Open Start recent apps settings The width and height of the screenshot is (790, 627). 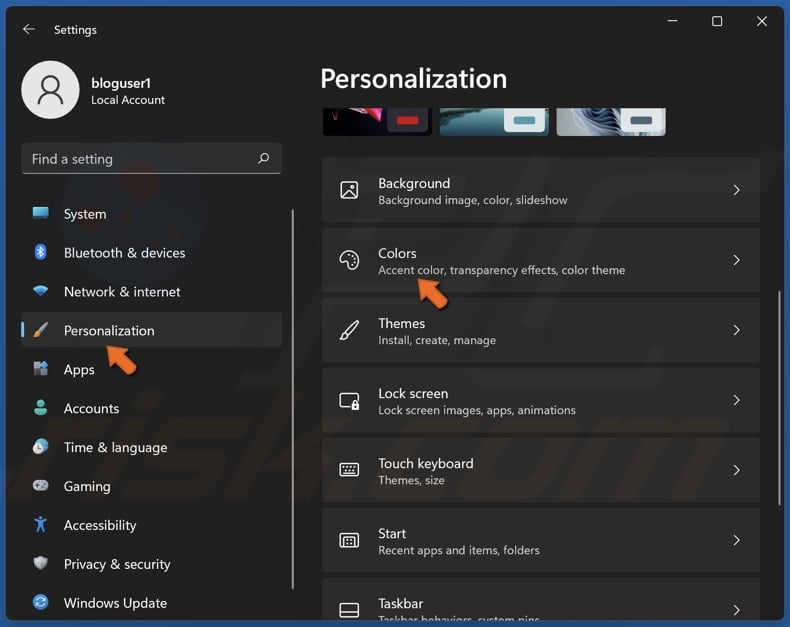[541, 540]
